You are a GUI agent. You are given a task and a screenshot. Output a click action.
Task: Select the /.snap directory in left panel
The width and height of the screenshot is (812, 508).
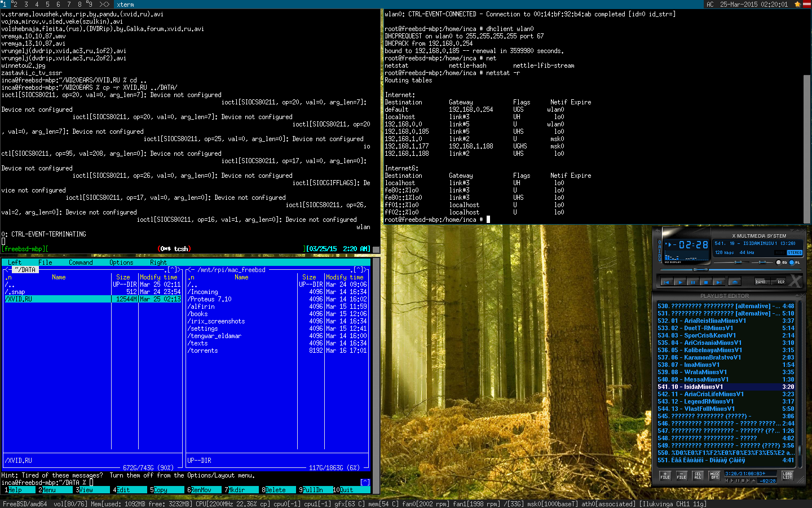93,292
